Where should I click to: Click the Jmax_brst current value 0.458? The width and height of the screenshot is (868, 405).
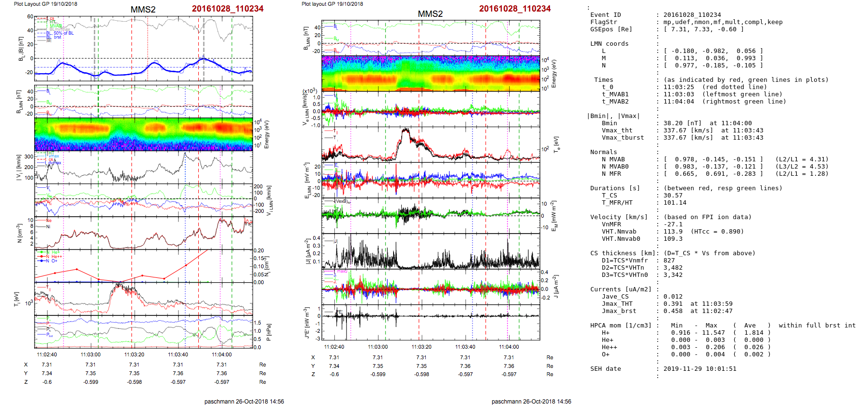(x=673, y=311)
